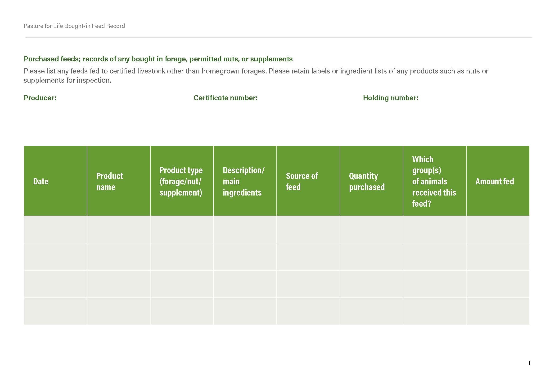The height and width of the screenshot is (392, 554).
Task: Click the Product type column header
Action: pyautogui.click(x=181, y=181)
